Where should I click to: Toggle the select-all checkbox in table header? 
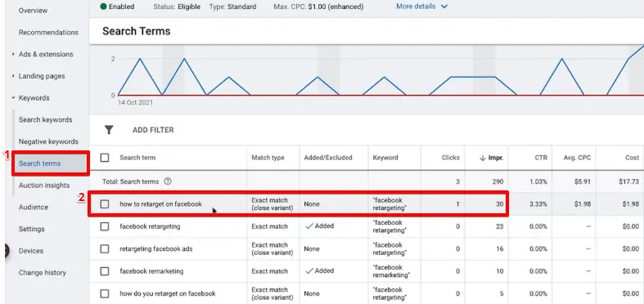(x=105, y=158)
